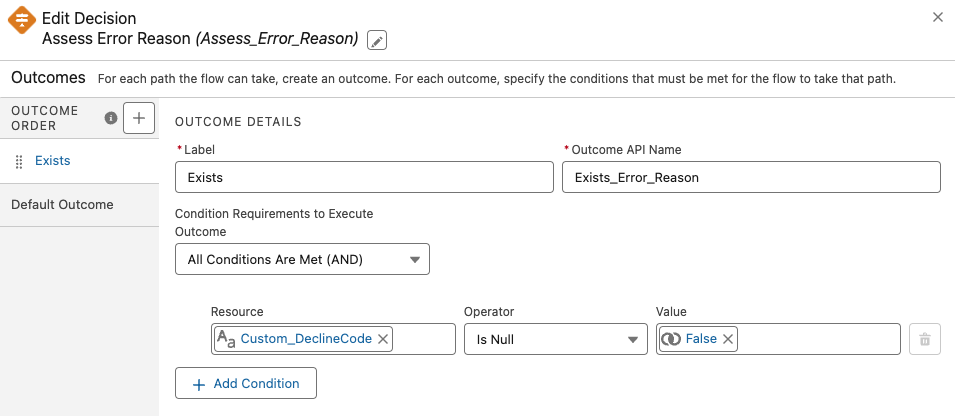
Task: Click the Custom_DeclineCode resource link
Action: click(x=306, y=339)
